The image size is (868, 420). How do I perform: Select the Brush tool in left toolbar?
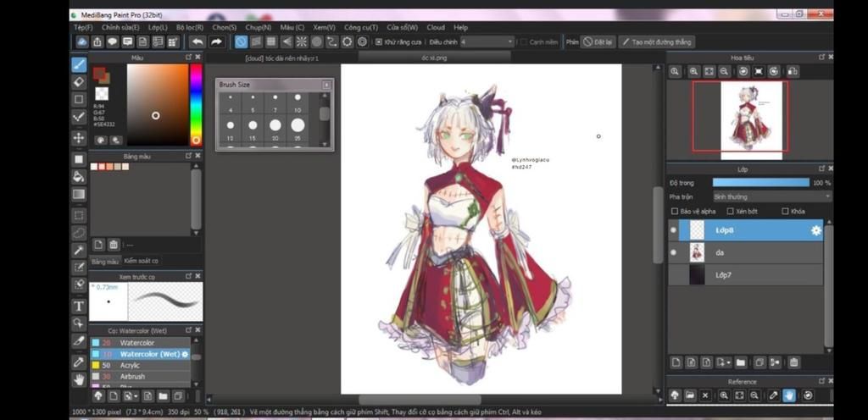[79, 65]
